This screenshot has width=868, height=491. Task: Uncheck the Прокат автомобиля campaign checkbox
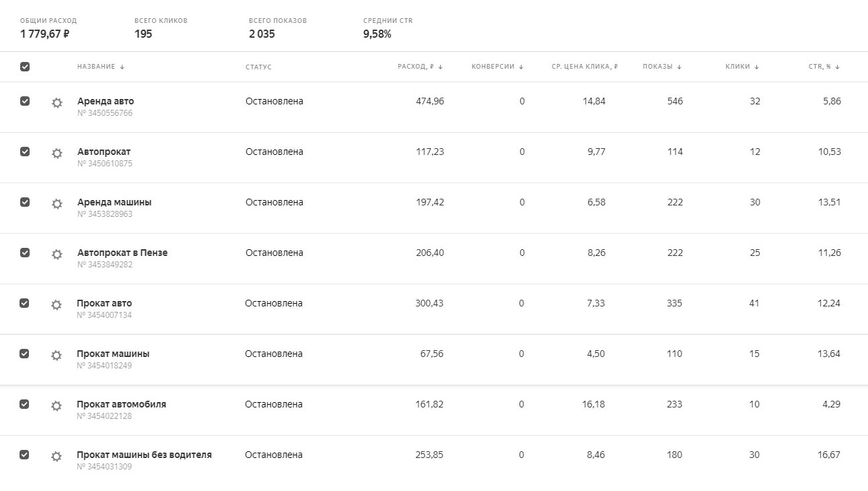(24, 404)
